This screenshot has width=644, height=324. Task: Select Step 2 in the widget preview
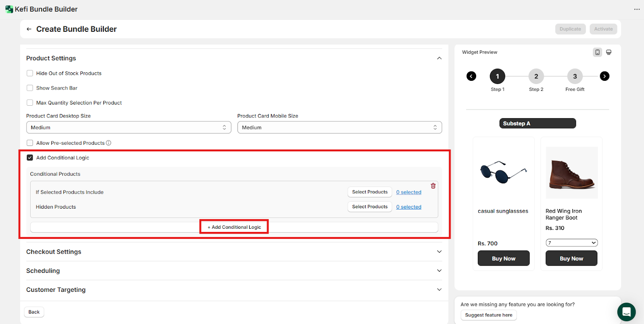tap(536, 76)
